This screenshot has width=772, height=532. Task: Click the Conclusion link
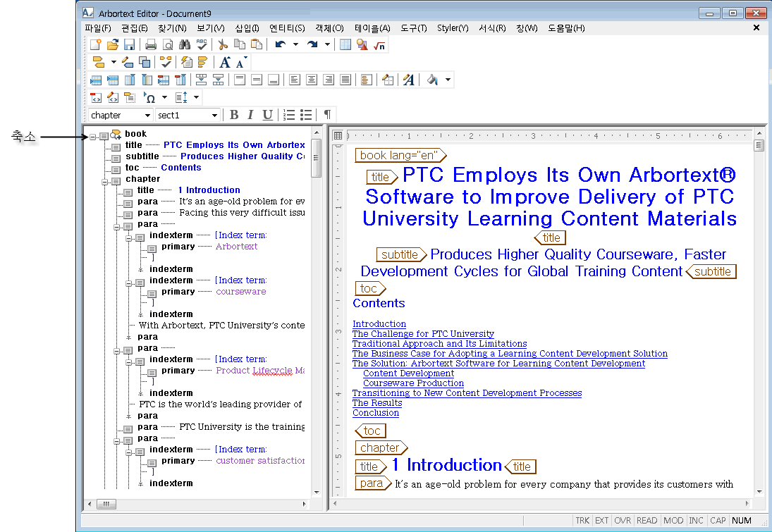click(x=376, y=412)
